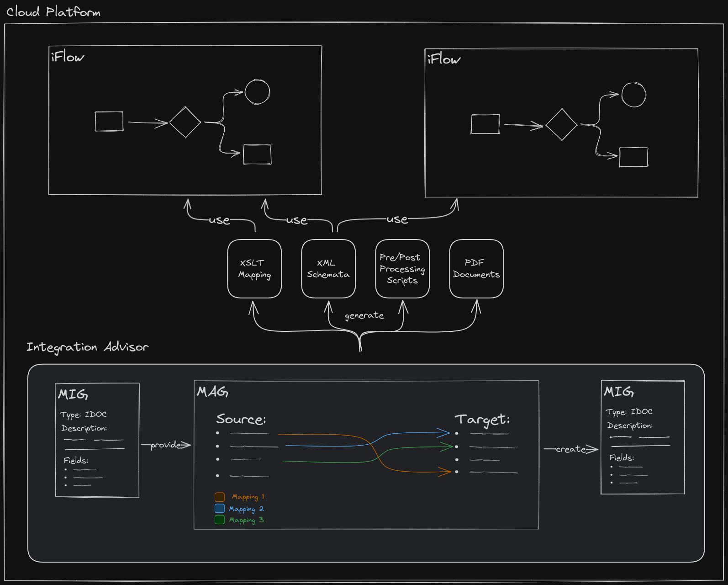The image size is (728, 585).
Task: Select the Pre/Post Processing Scripts box
Action: point(402,269)
